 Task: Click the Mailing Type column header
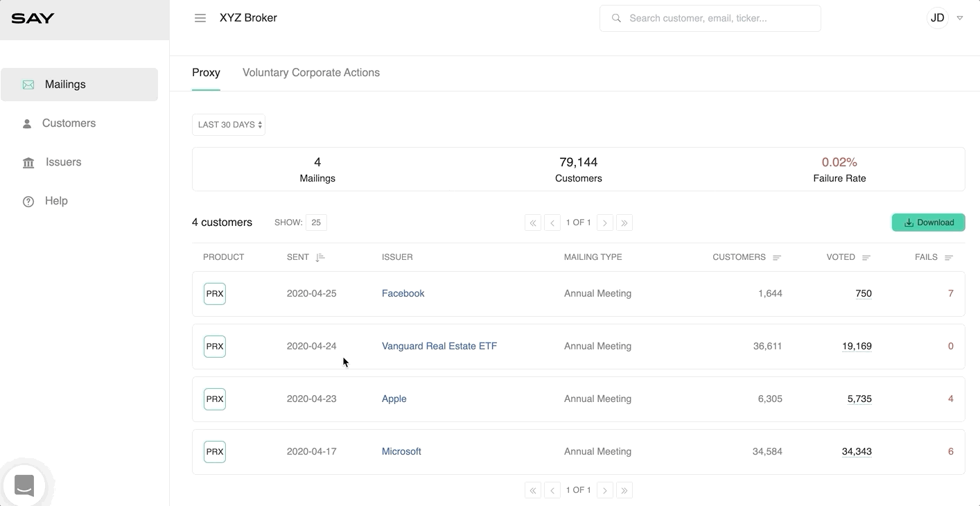tap(593, 257)
